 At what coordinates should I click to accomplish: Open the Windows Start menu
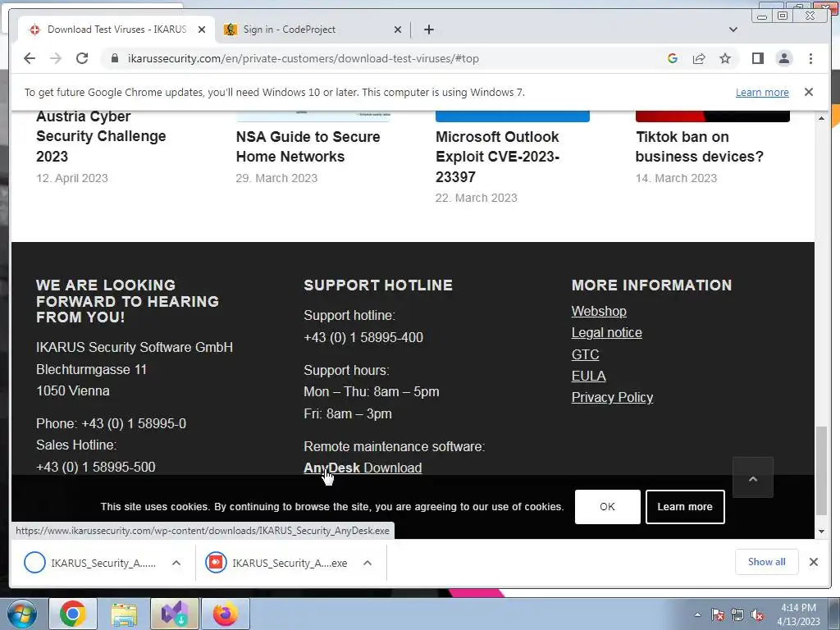point(22,614)
